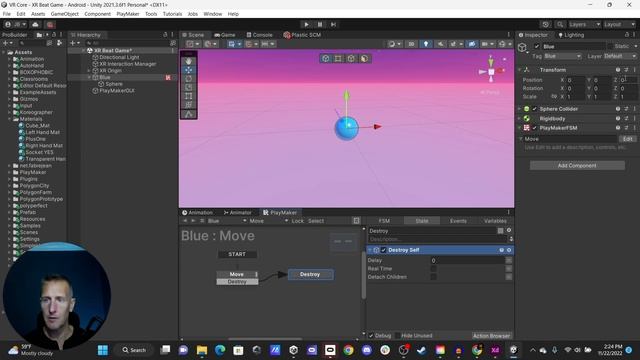Select the hand View tool in Scene
Viewport: 640px width, 360px height.
pyautogui.click(x=189, y=61)
